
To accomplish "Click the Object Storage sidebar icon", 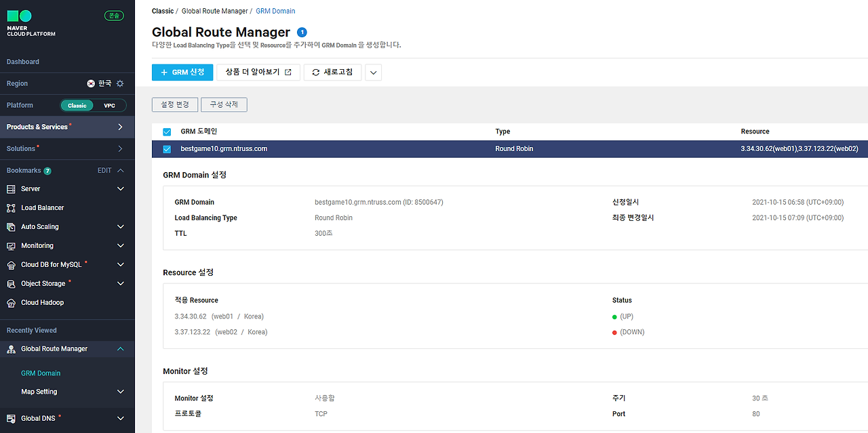I will 11,284.
